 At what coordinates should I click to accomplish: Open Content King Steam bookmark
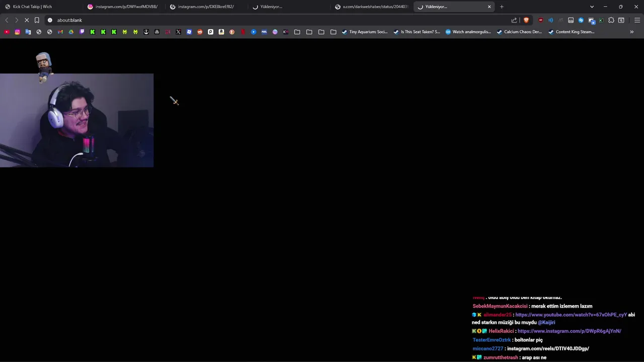tap(572, 32)
